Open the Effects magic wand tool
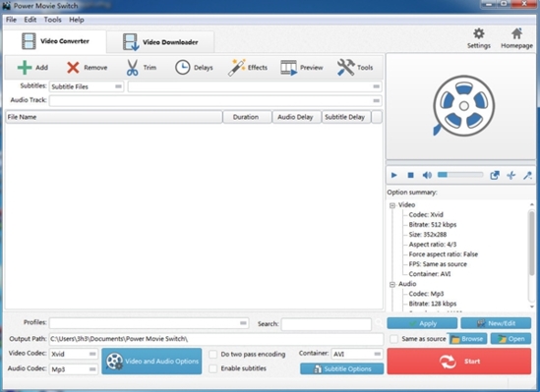The height and width of the screenshot is (392, 540). point(248,68)
